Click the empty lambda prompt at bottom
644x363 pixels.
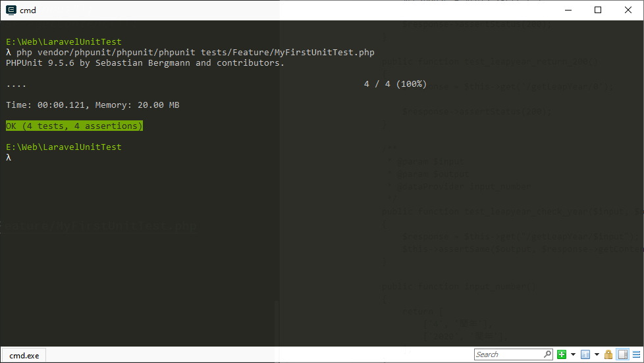click(9, 158)
